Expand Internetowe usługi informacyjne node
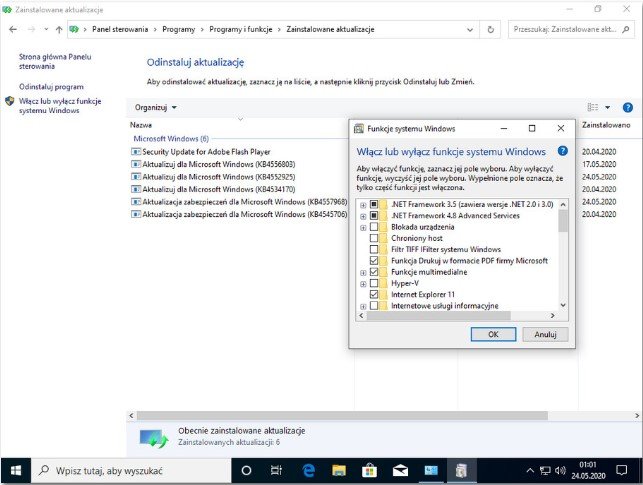Screen dimensions: 643x485 [x=363, y=306]
